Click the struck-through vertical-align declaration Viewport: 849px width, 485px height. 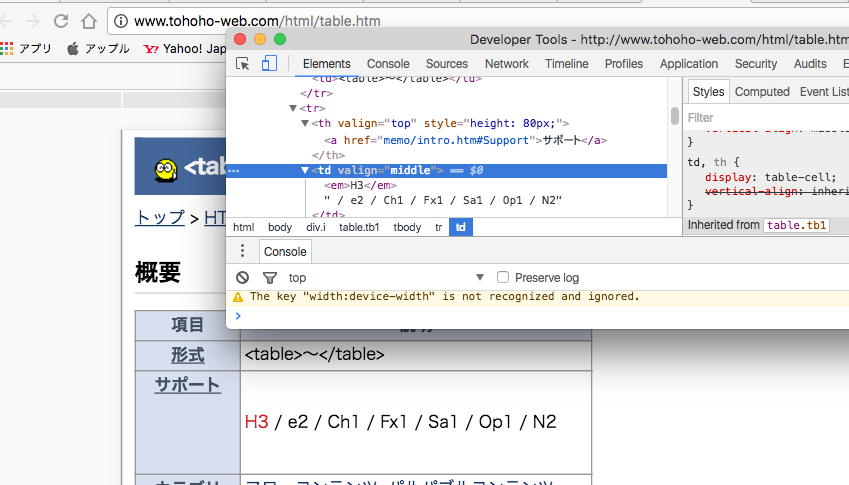point(776,191)
